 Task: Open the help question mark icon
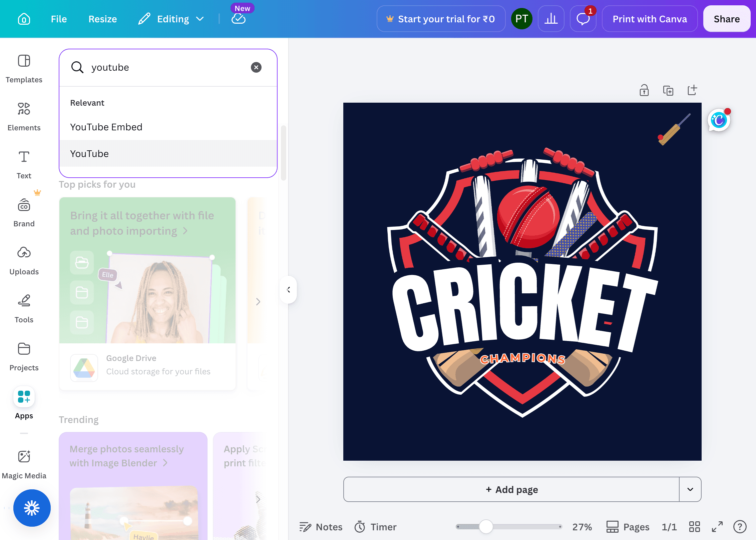pos(740,527)
